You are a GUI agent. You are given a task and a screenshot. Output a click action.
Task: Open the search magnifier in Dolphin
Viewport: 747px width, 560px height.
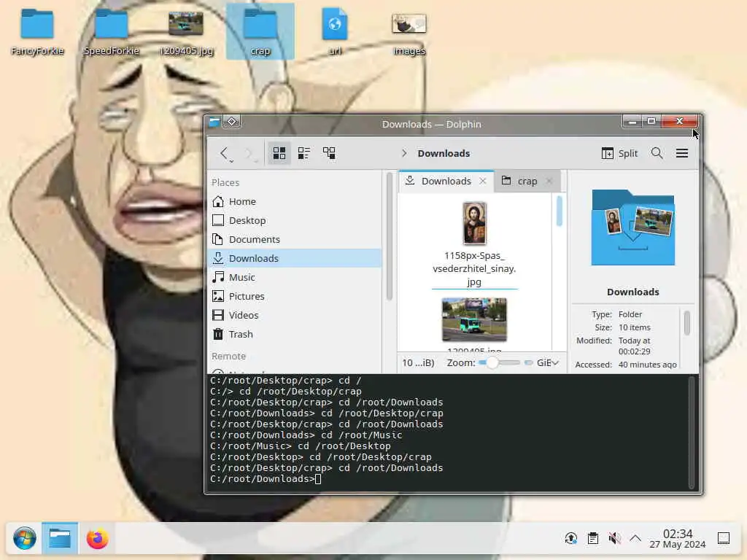tap(657, 153)
